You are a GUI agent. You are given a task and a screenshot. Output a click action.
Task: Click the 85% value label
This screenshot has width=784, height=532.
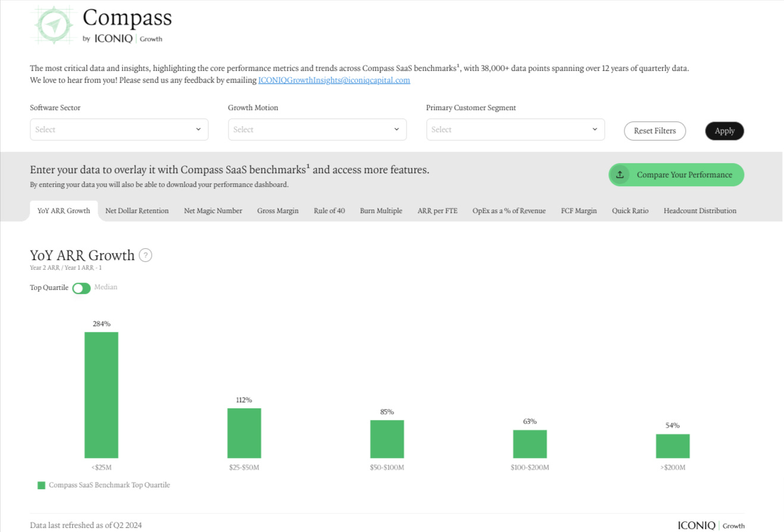(387, 412)
